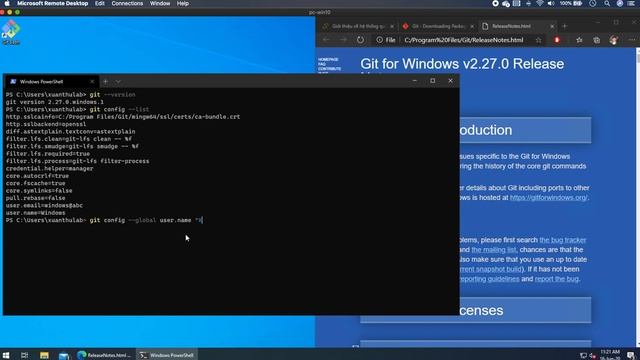Click the HOMEPAGE link in release notes sidebar

328,60
